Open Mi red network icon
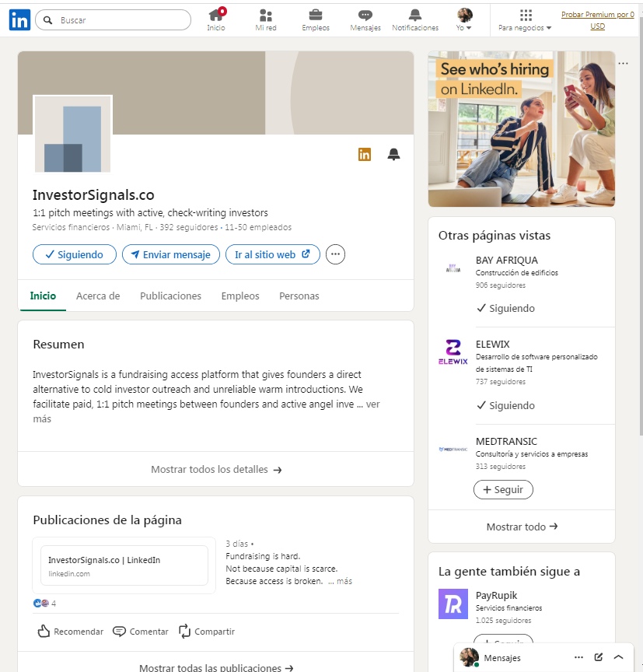 click(x=266, y=20)
